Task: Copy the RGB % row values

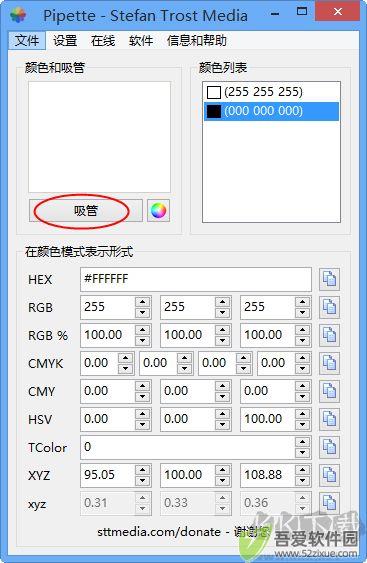Action: tap(329, 335)
